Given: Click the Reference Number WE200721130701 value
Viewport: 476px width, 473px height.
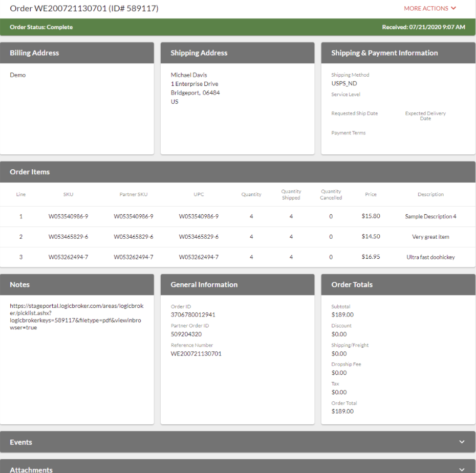Looking at the screenshot, I should 196,354.
